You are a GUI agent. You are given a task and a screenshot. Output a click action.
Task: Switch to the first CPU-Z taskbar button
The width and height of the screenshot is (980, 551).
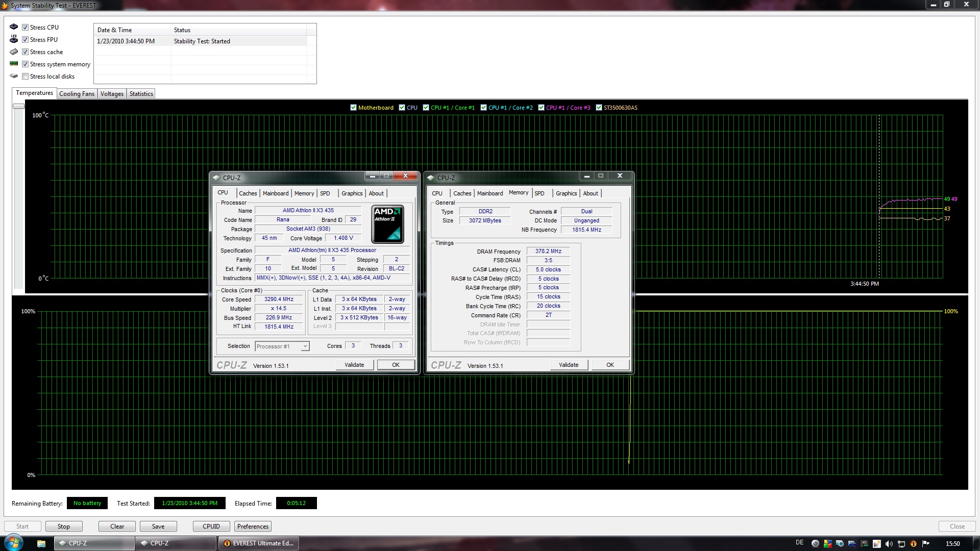[94, 543]
